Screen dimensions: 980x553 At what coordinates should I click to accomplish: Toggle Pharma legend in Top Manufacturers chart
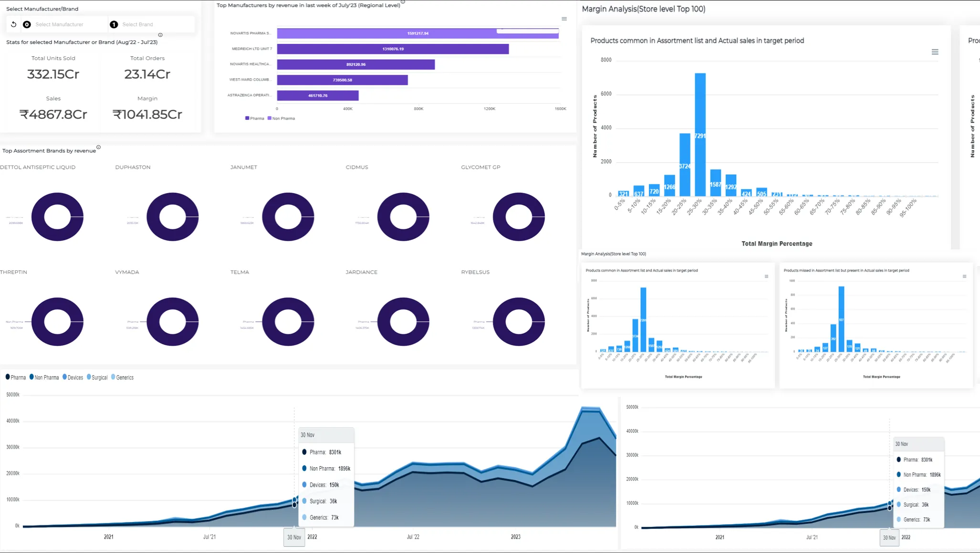click(x=254, y=118)
